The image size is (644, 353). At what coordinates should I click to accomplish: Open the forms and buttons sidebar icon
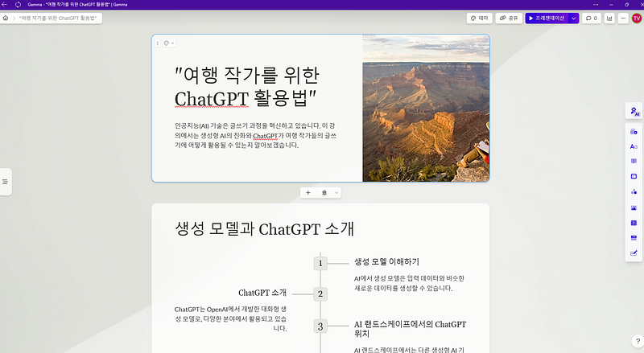click(634, 253)
